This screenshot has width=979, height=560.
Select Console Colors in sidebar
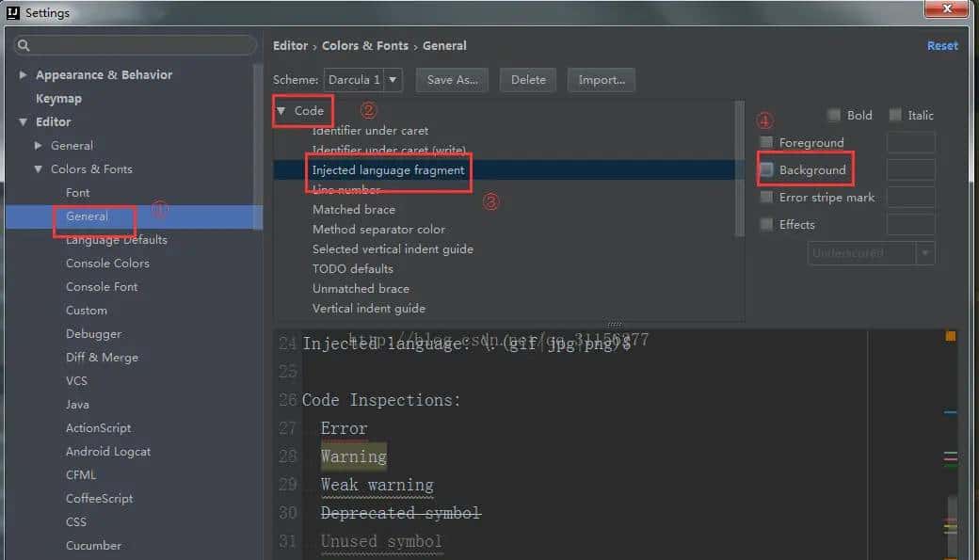pos(107,264)
